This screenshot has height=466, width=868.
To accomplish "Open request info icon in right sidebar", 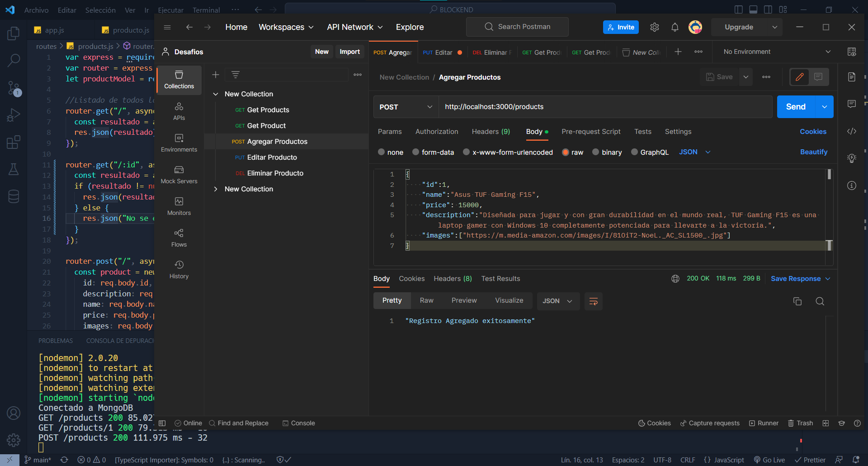I will [x=852, y=185].
